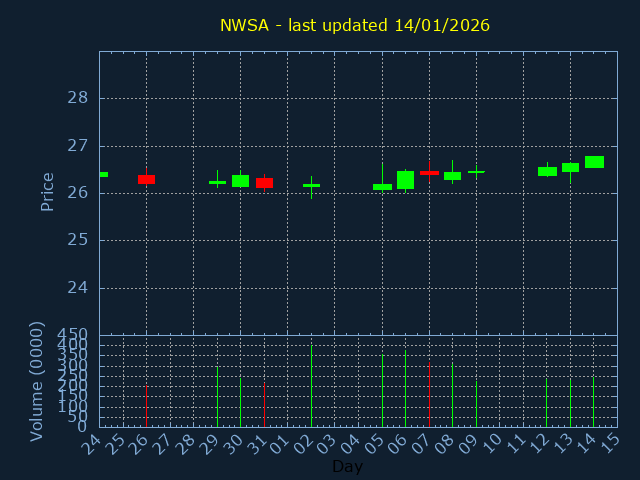This screenshot has height=480, width=640.
Task: Click the x-axis day label 06
Action: 398,444
